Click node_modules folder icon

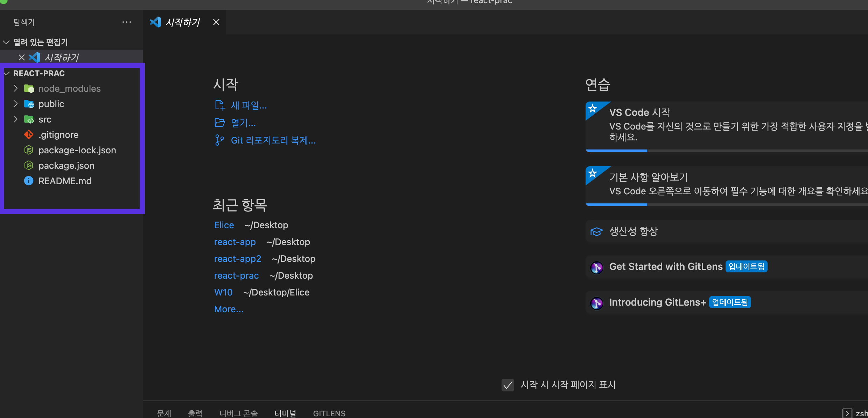(x=29, y=89)
